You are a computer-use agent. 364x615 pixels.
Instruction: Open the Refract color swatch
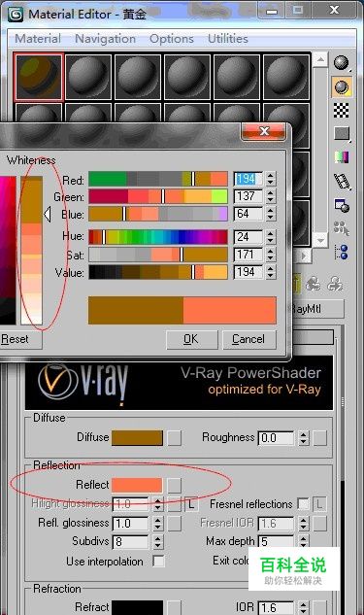pyautogui.click(x=137, y=607)
